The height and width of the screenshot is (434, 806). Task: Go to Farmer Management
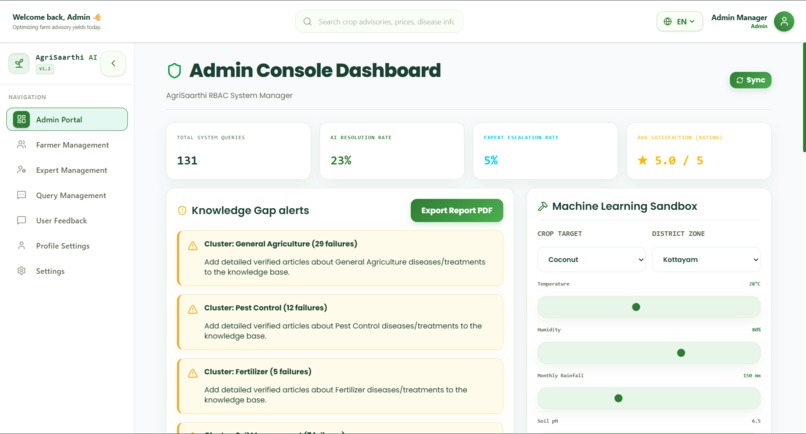coord(67,145)
